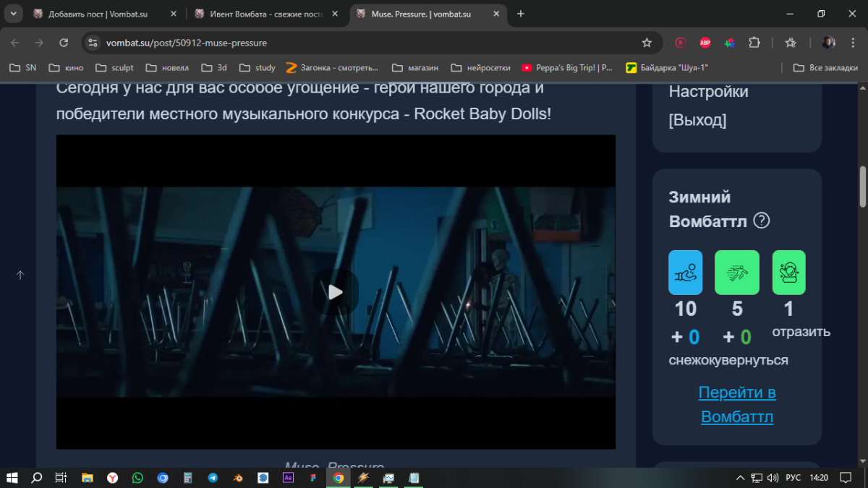Open the 'кино' bookmark folder
Screen dimensions: 868x488
click(x=66, y=68)
